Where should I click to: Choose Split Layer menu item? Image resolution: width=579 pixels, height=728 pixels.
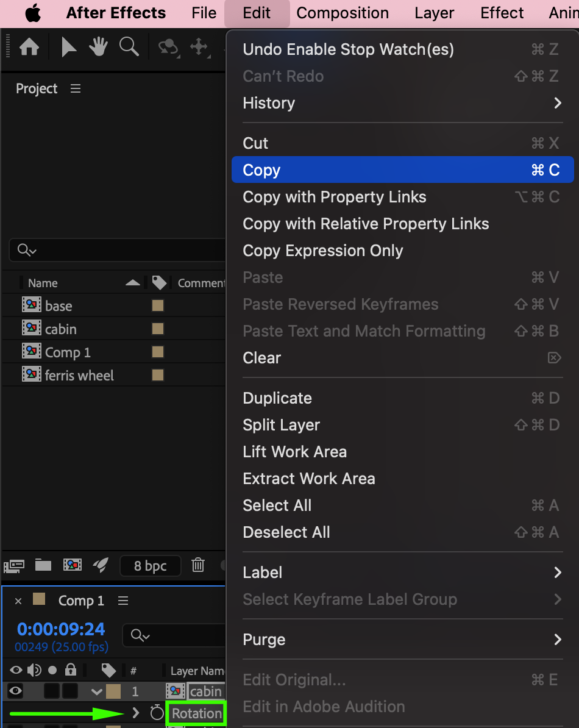pos(402,426)
